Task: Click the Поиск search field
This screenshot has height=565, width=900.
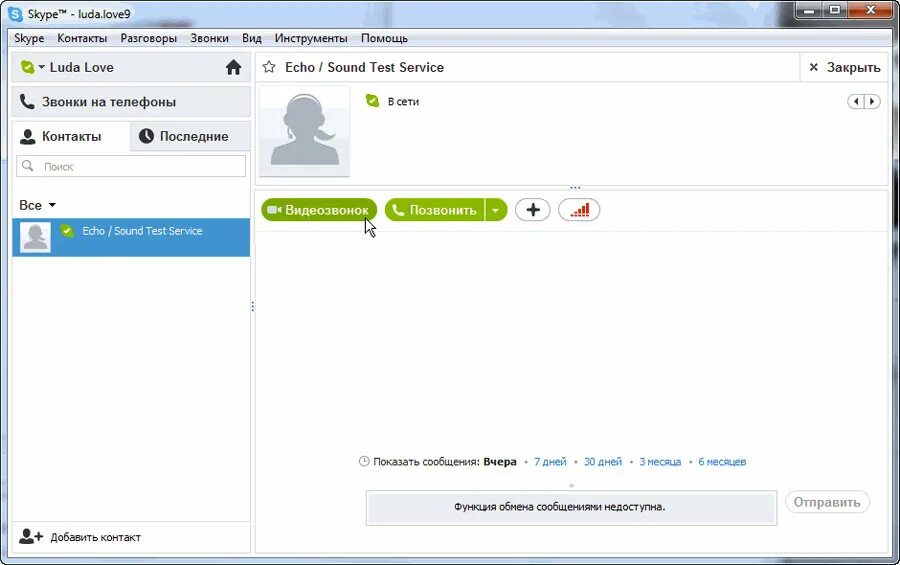Action: (131, 167)
